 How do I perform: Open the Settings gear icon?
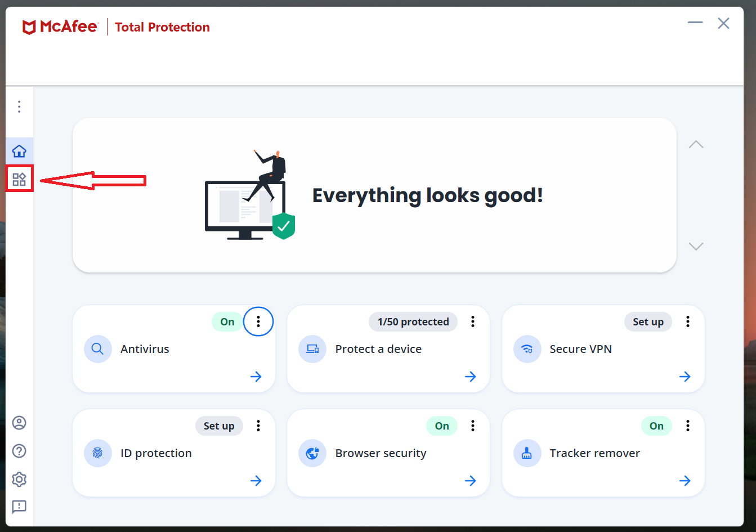point(19,479)
